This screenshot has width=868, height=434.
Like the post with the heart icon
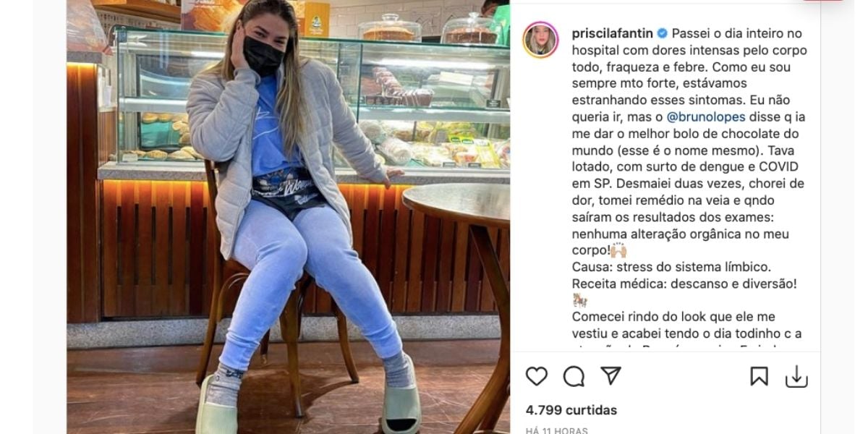point(536,376)
